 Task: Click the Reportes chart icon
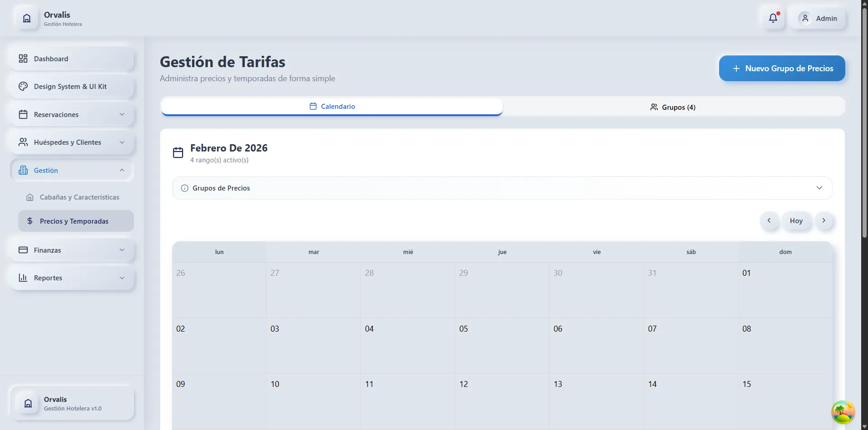point(23,278)
